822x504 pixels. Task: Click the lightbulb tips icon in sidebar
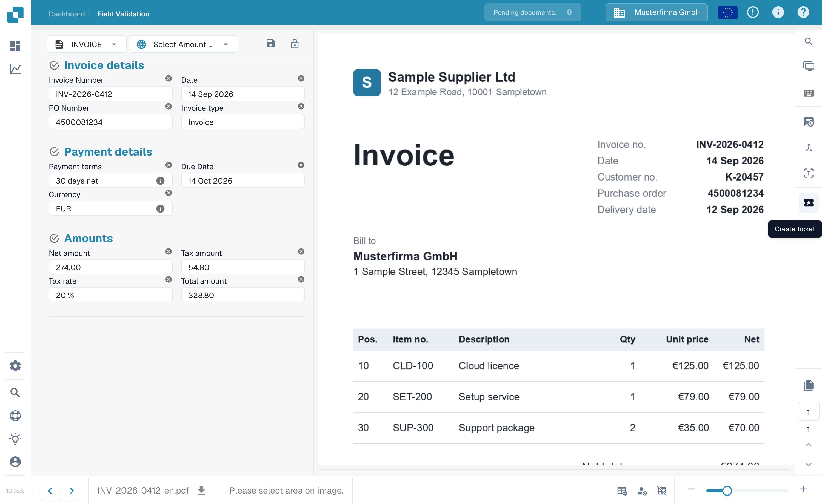pos(15,439)
